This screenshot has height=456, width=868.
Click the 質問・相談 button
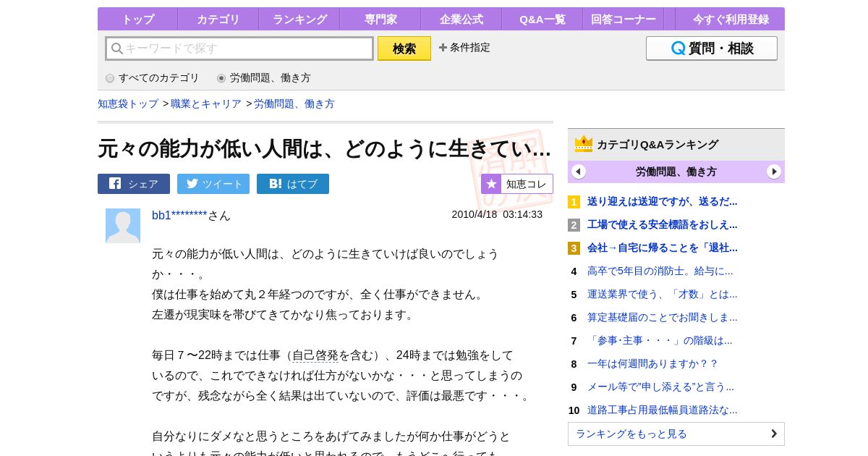pyautogui.click(x=712, y=48)
